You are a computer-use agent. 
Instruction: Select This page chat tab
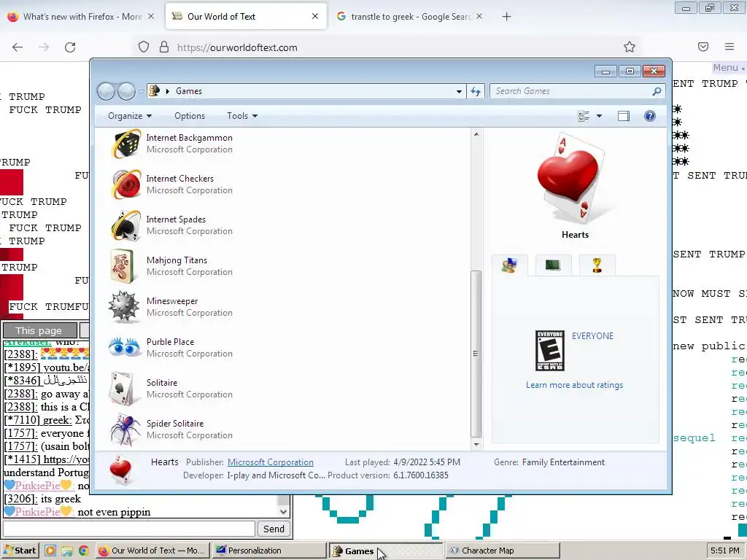(39, 330)
